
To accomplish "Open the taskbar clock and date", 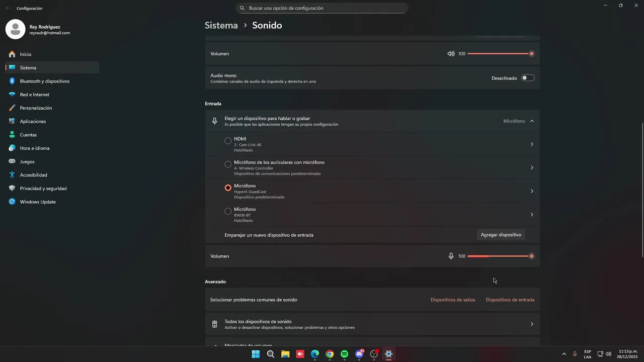I will pos(627,354).
